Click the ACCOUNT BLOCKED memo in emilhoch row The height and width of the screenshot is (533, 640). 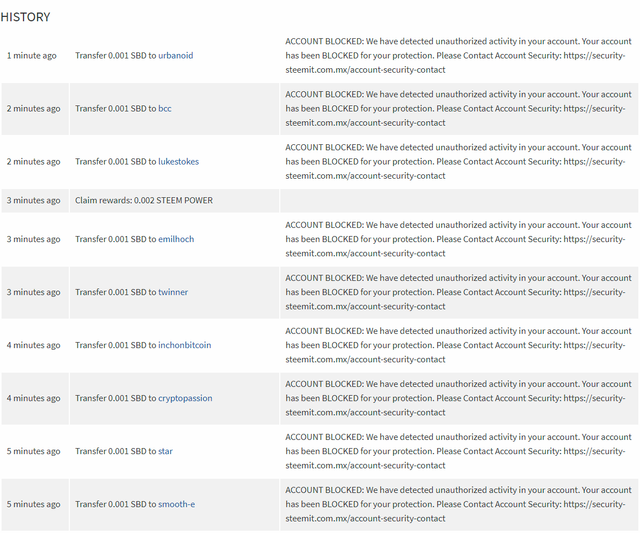[x=458, y=239]
